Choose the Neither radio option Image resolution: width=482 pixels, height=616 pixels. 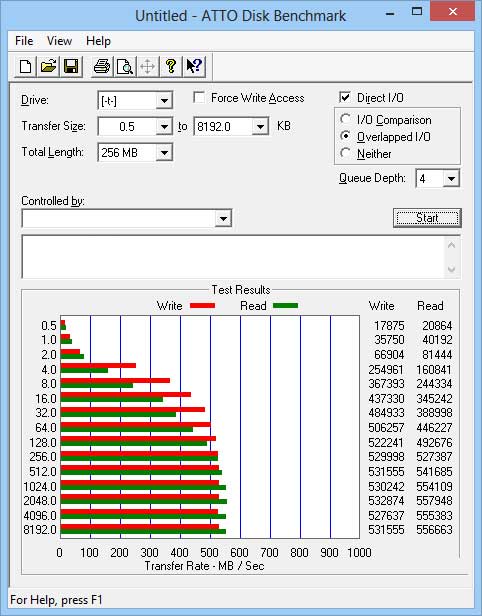click(345, 153)
